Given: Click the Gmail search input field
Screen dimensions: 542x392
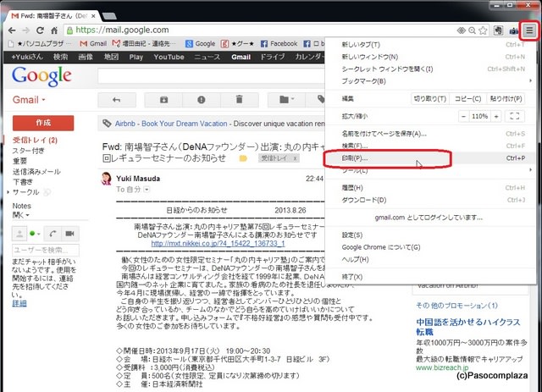Looking at the screenshot, I should (x=212, y=76).
